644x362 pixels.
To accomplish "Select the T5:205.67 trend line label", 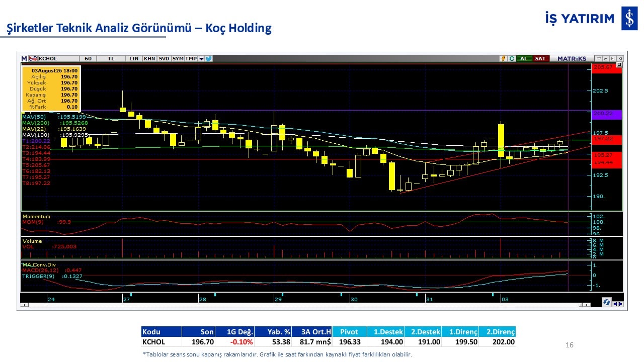I will coord(36,165).
